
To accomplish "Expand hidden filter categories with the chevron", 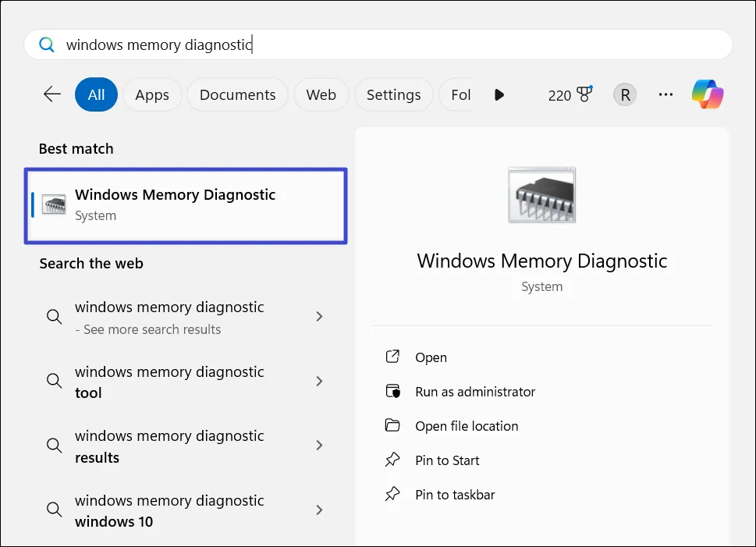I will point(499,94).
